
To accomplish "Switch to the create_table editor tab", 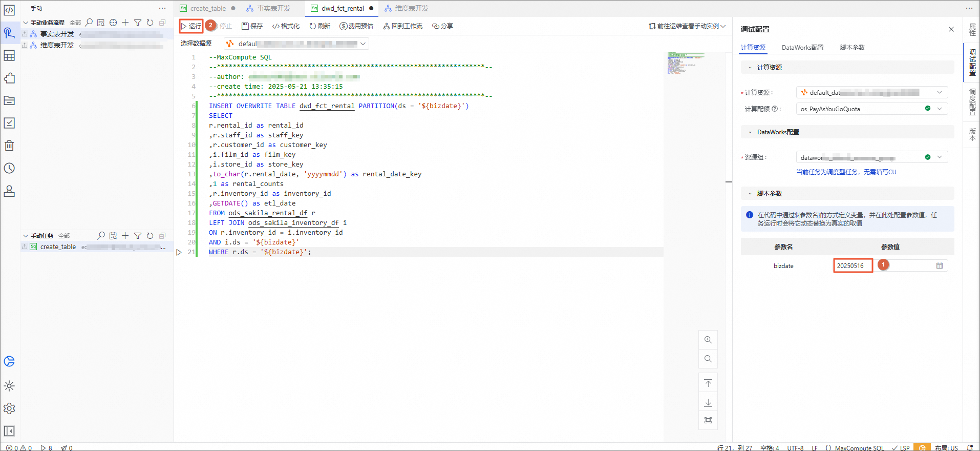I will point(207,8).
